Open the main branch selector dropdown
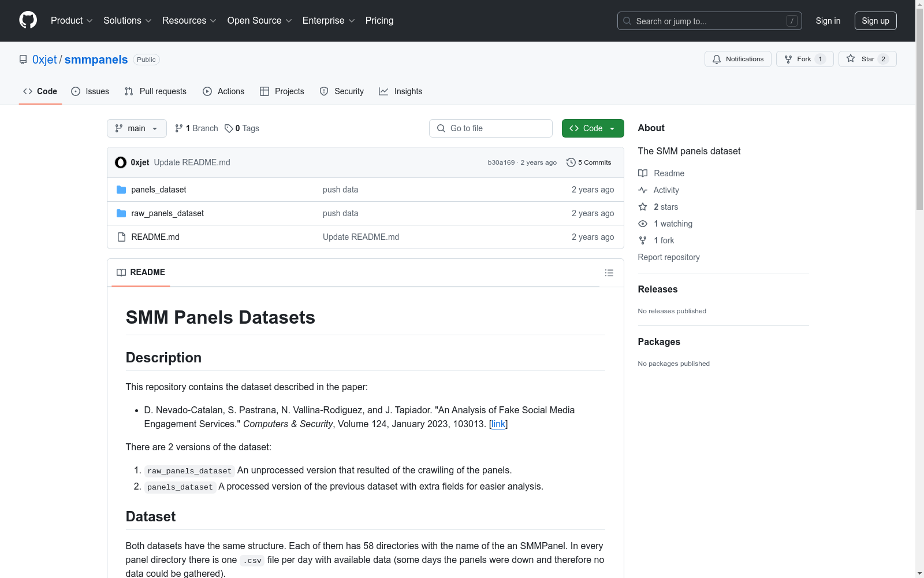Image resolution: width=924 pixels, height=578 pixels. (137, 128)
